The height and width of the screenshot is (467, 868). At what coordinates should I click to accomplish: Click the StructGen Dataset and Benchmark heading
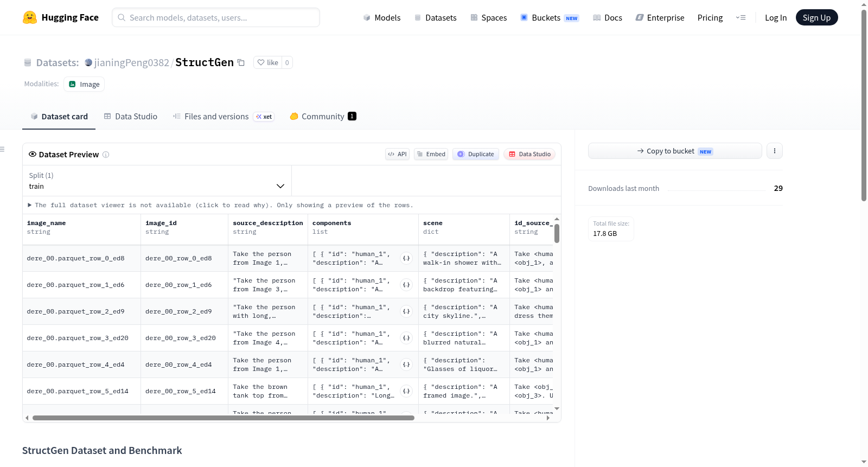pos(102,451)
